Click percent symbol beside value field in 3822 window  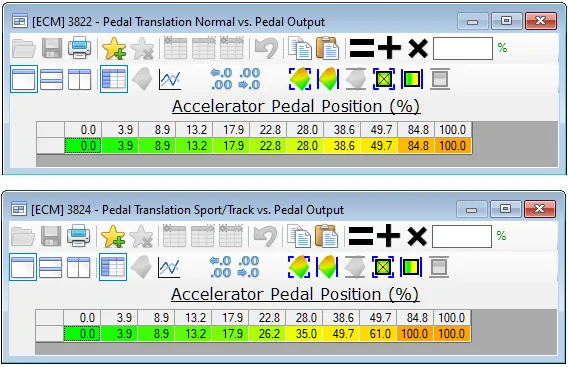pos(502,47)
